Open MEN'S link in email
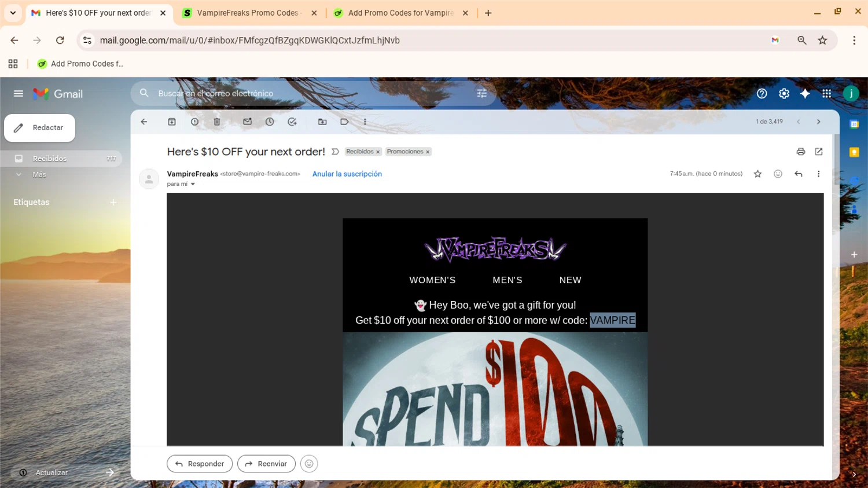 [x=507, y=280]
